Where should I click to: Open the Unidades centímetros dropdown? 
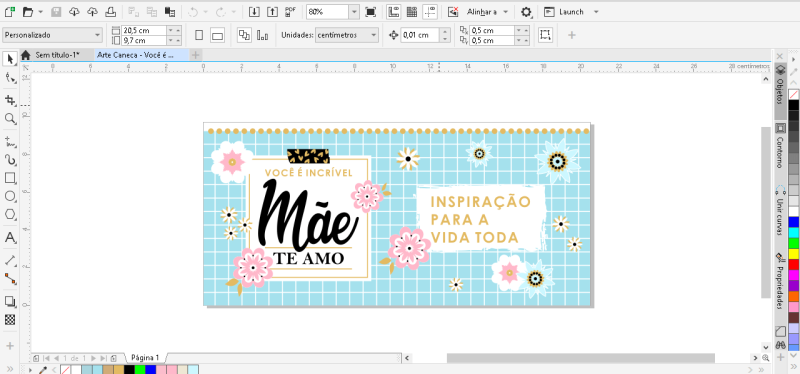(346, 35)
